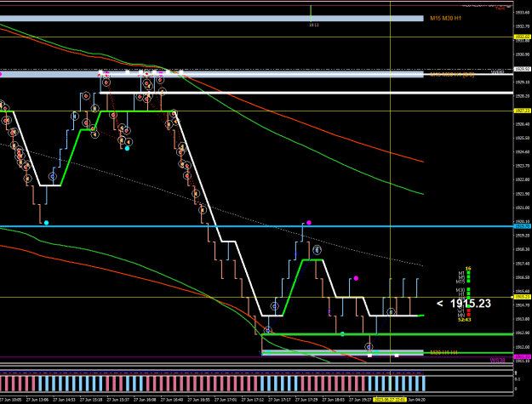Click the purple WS38 label
Viewport: 532px width, 404px height.
click(497, 361)
